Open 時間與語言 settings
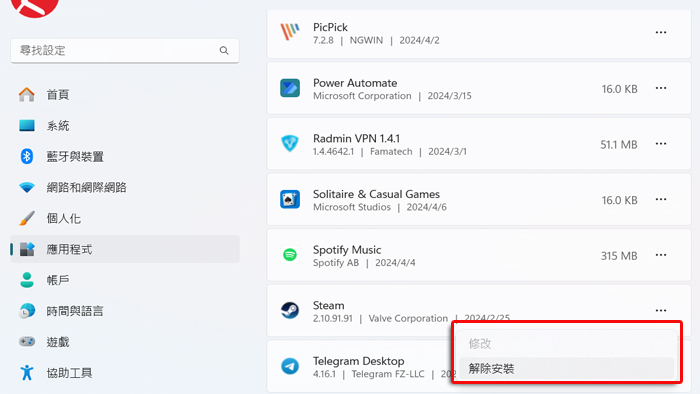700x394 pixels. 125,311
